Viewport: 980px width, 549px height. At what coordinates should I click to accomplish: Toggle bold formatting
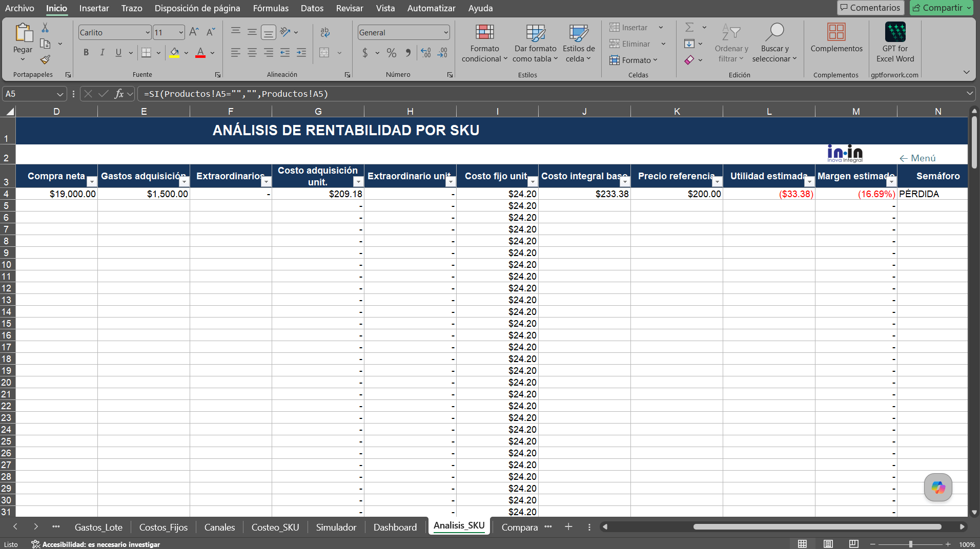(x=86, y=52)
